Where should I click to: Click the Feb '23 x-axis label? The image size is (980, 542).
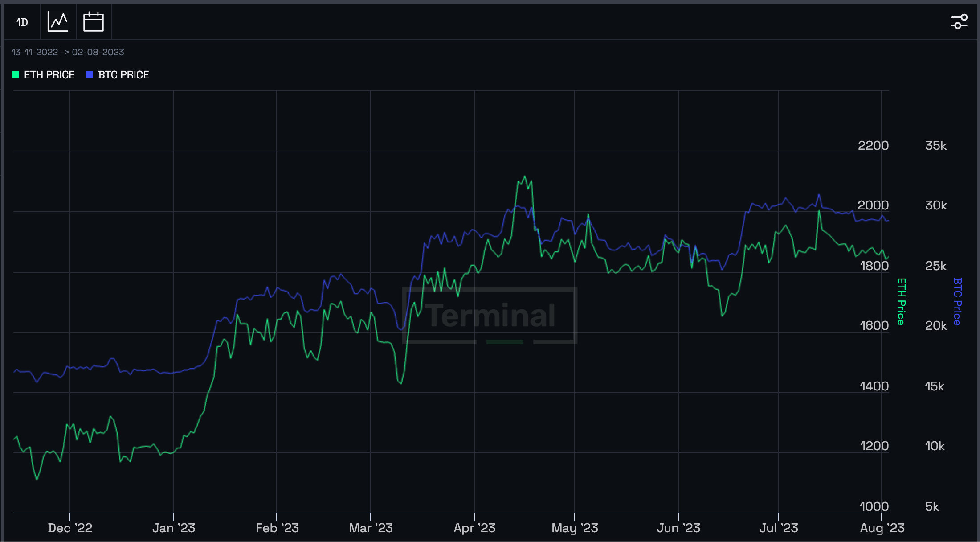[x=277, y=528]
